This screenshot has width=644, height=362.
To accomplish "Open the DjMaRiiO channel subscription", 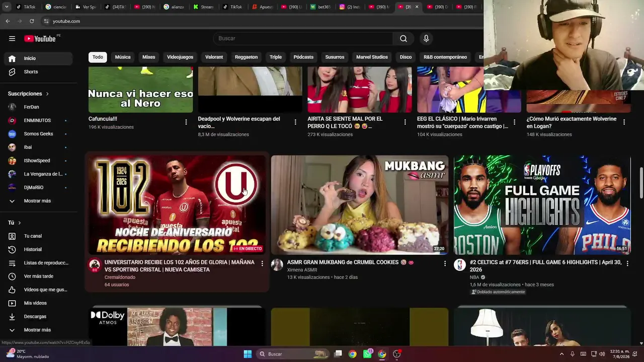I will (38, 188).
